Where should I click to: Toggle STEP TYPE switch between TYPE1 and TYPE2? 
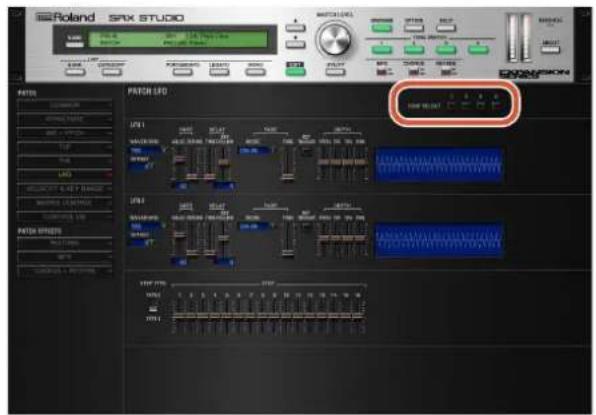(x=153, y=308)
